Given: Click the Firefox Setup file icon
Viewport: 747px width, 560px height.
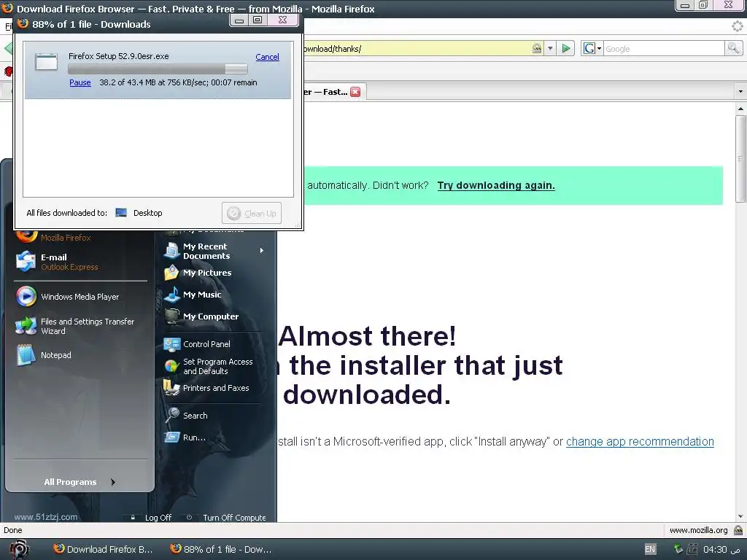Looking at the screenshot, I should pos(47,62).
